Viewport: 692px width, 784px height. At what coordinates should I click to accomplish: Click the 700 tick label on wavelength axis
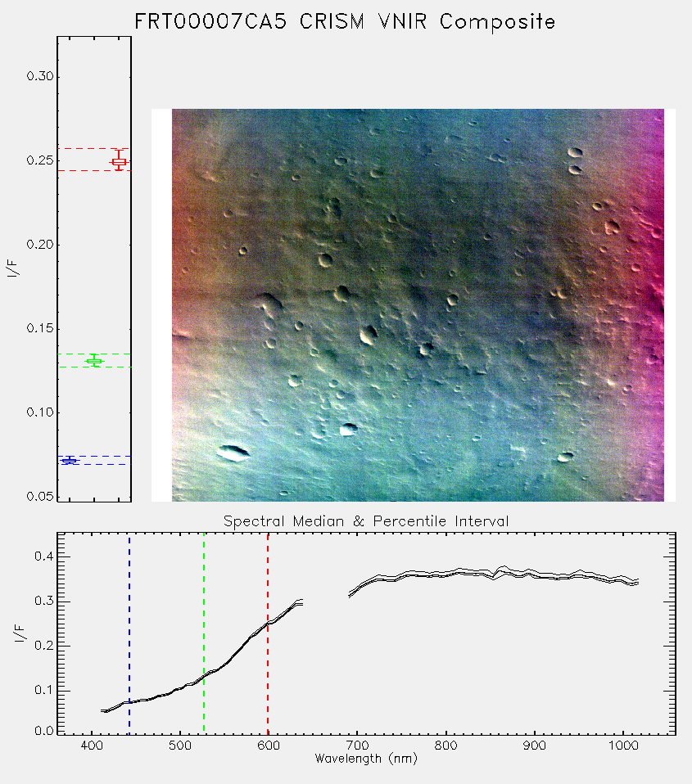click(x=356, y=746)
